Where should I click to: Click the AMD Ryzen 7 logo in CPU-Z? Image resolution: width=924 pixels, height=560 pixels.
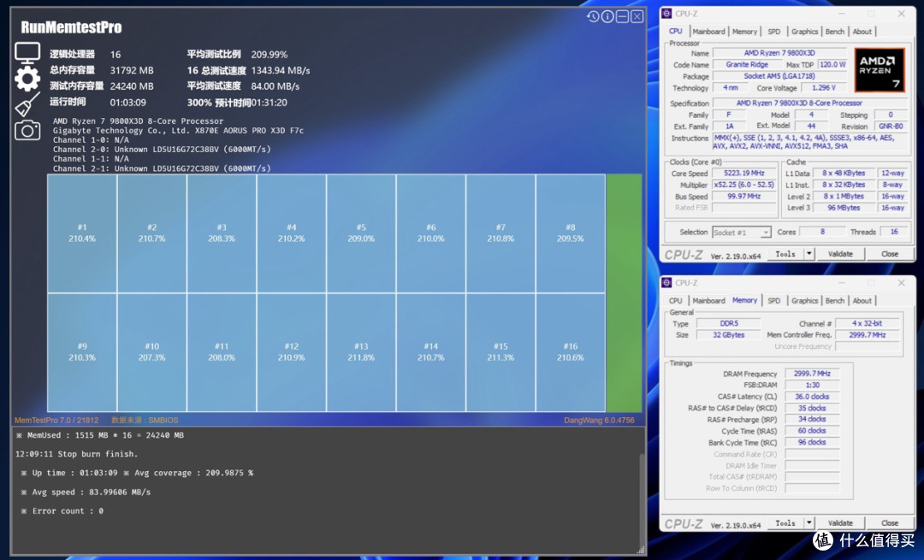click(x=880, y=70)
